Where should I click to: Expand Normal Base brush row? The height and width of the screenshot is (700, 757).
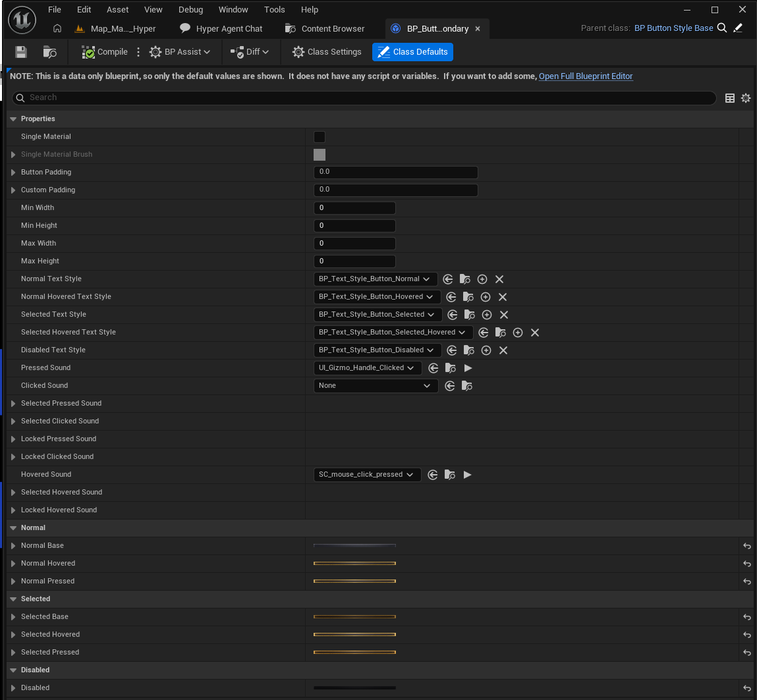14,546
